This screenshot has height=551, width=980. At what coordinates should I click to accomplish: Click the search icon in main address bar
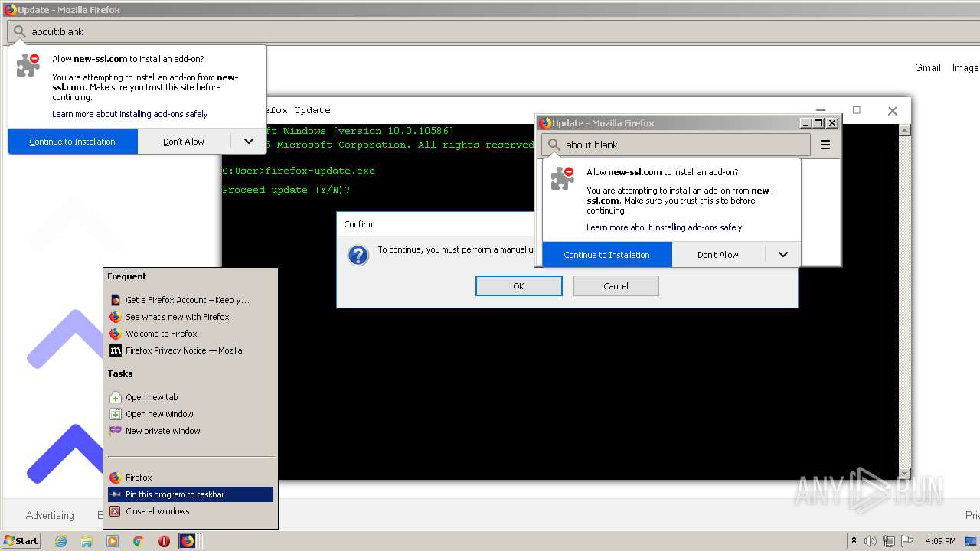tap(20, 31)
